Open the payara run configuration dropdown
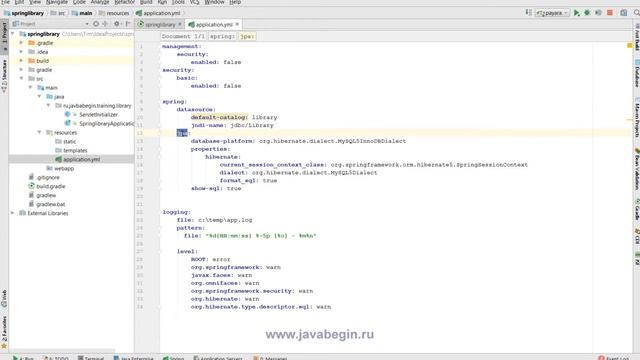The width and height of the screenshot is (640, 360). point(552,13)
